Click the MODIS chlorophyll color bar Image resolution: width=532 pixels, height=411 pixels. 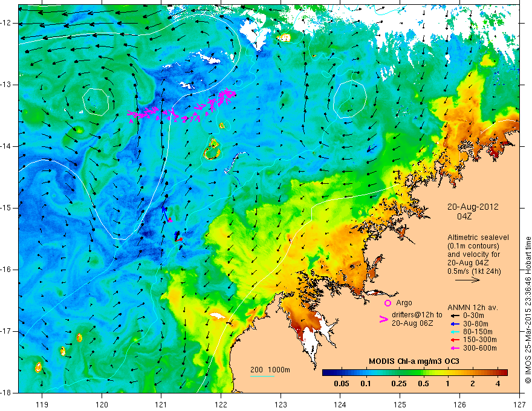pos(415,373)
